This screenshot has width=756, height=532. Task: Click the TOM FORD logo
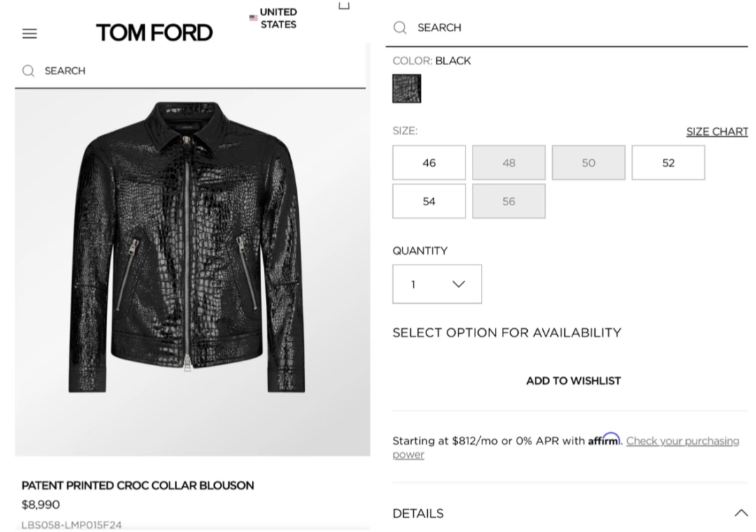(154, 33)
